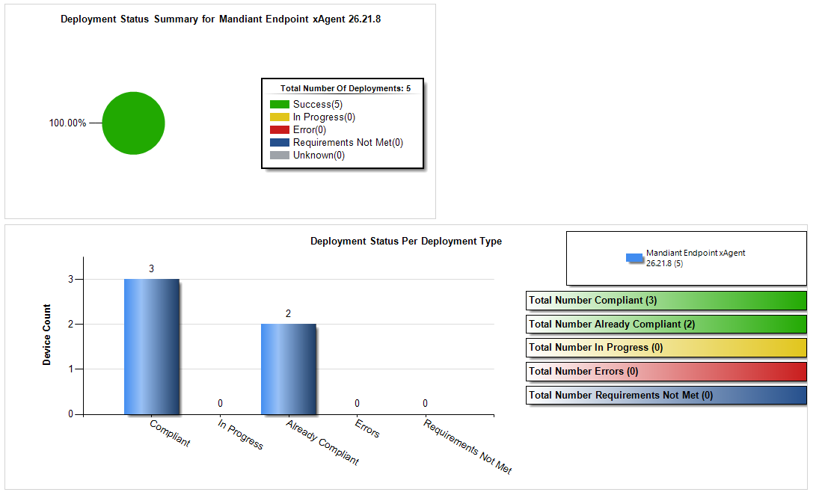
Task: Click the 'Device Count' axis label
Action: [46, 335]
